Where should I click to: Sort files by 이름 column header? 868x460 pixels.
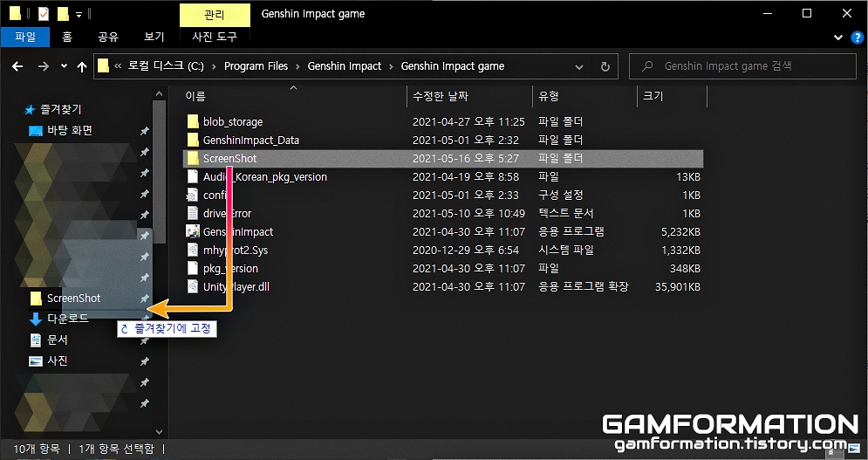click(x=195, y=96)
